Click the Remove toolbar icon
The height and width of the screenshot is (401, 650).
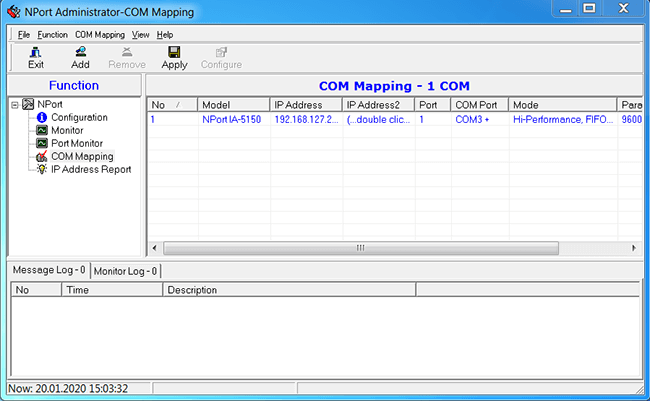tap(127, 52)
